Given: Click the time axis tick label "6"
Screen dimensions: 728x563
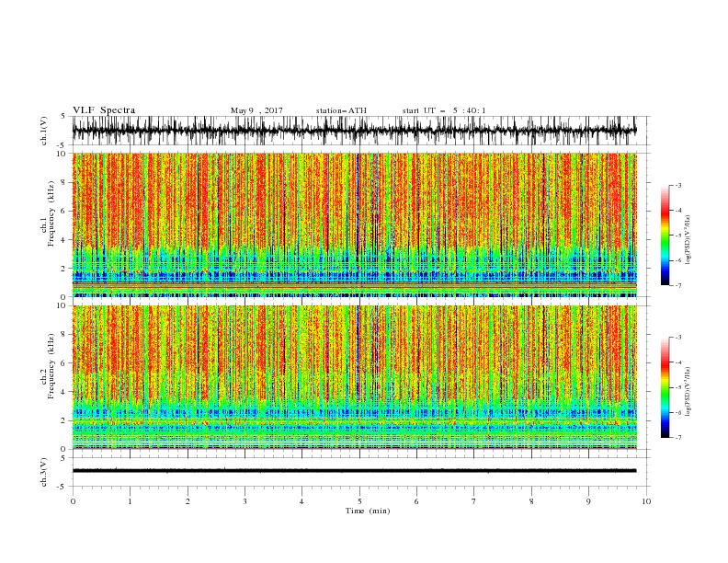Looking at the screenshot, I should [x=416, y=501].
